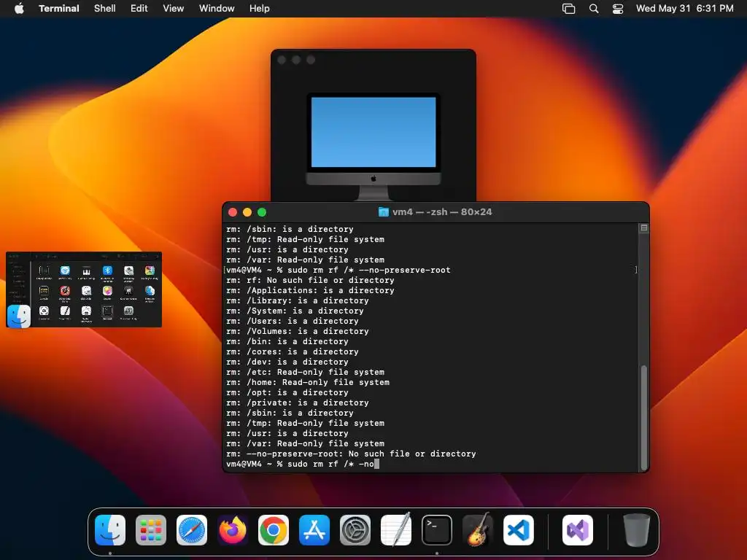Screen dimensions: 747x560
Task: Click line 'rm: /Volumes: is a directory'
Action: (298, 332)
